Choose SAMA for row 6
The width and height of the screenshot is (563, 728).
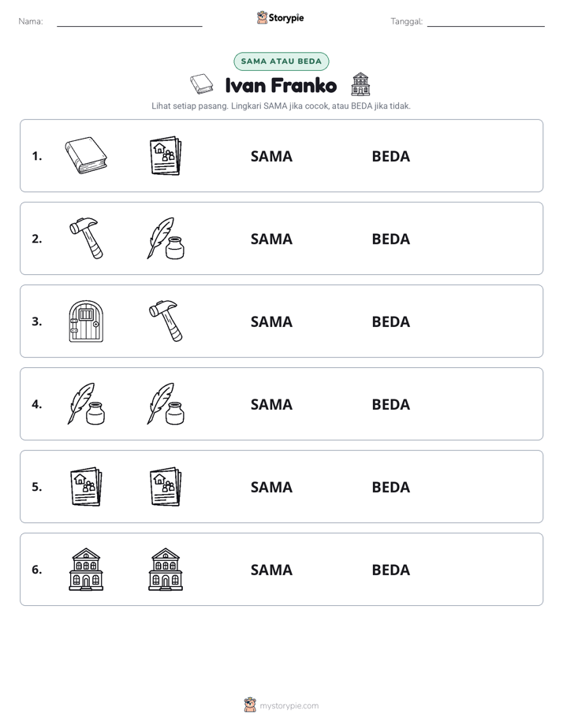(x=271, y=570)
